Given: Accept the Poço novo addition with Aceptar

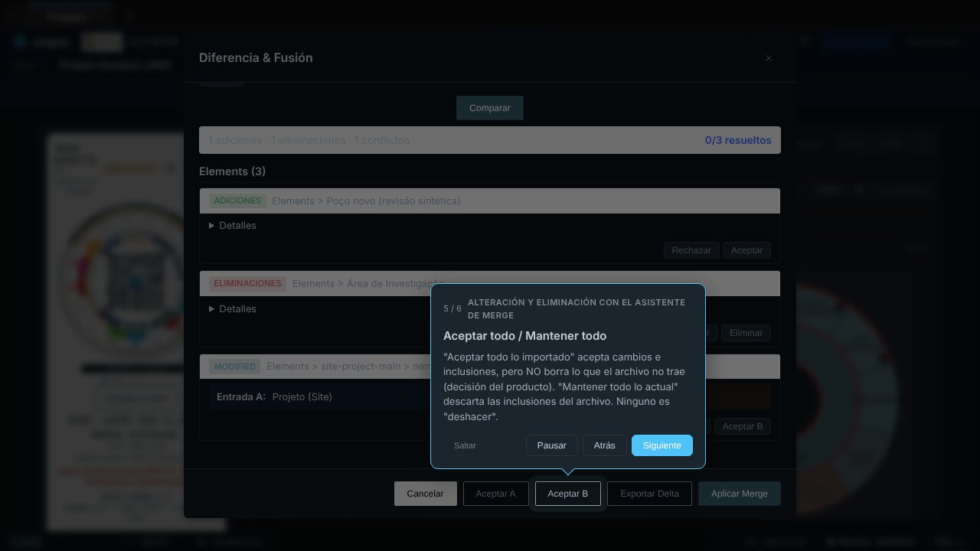Looking at the screenshot, I should (746, 250).
